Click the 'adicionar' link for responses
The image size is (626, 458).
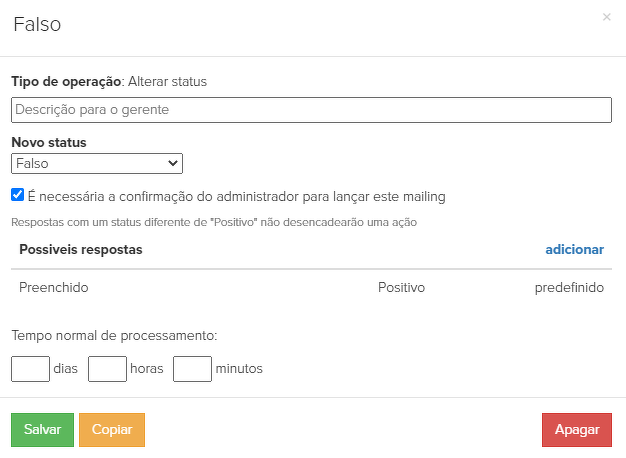[574, 249]
